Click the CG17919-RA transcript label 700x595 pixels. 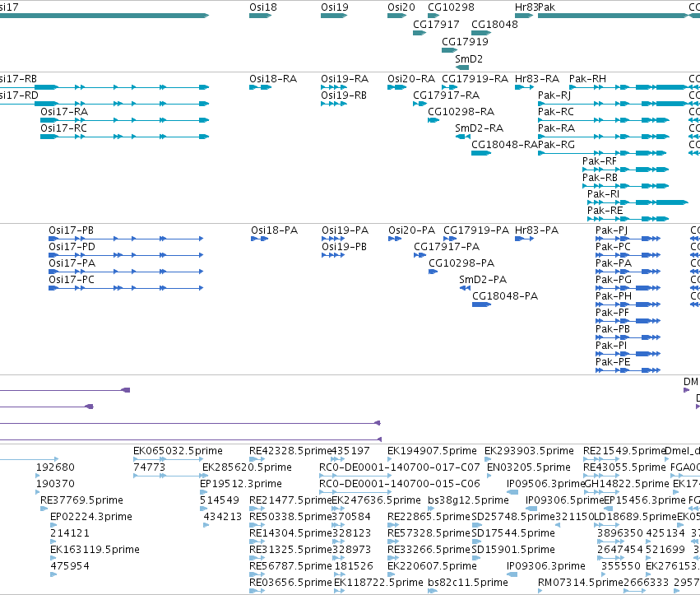[475, 79]
